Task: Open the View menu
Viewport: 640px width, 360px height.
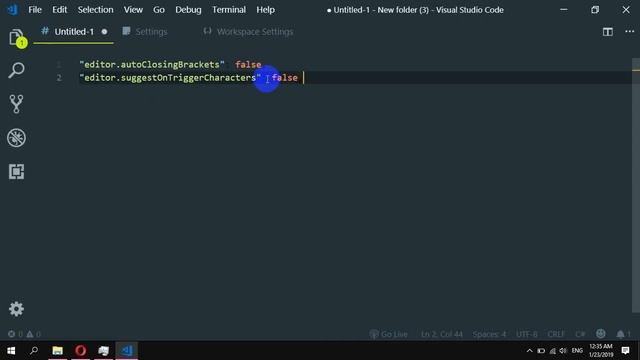Action: (x=133, y=10)
